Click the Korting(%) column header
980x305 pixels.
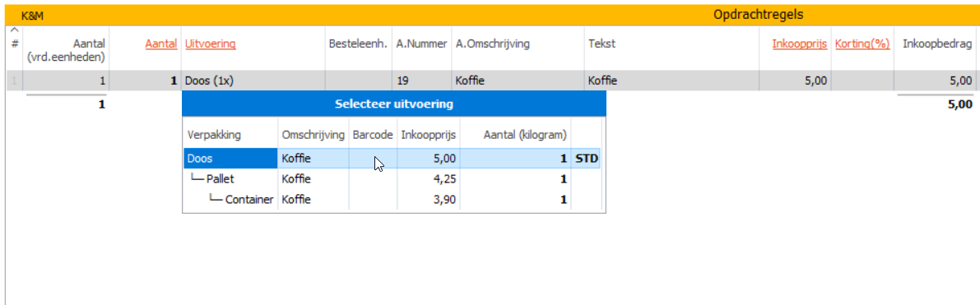pos(862,44)
